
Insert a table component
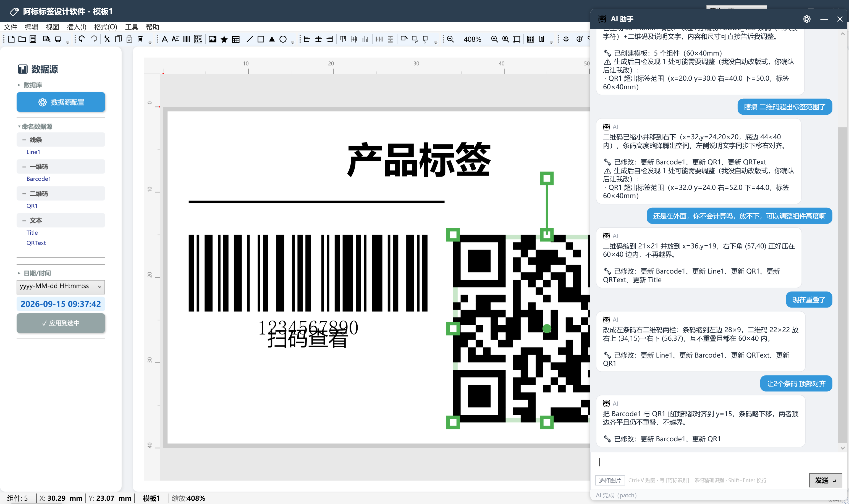pyautogui.click(x=236, y=40)
